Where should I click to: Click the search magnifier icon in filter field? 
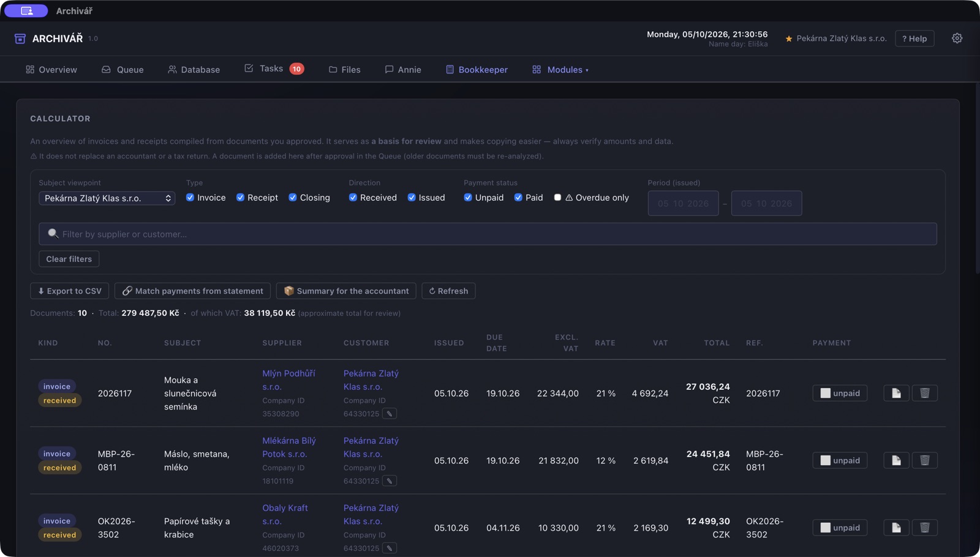click(53, 234)
